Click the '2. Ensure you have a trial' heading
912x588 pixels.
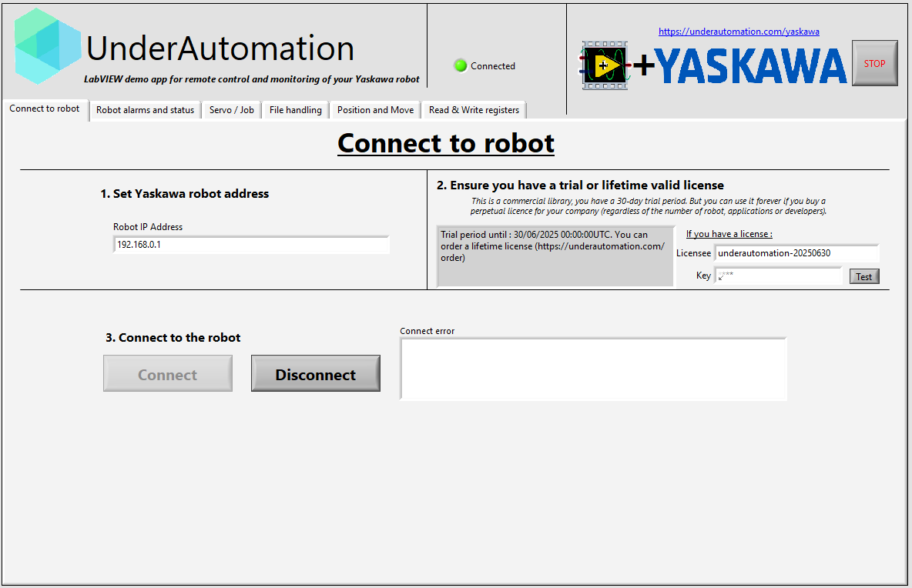[580, 185]
